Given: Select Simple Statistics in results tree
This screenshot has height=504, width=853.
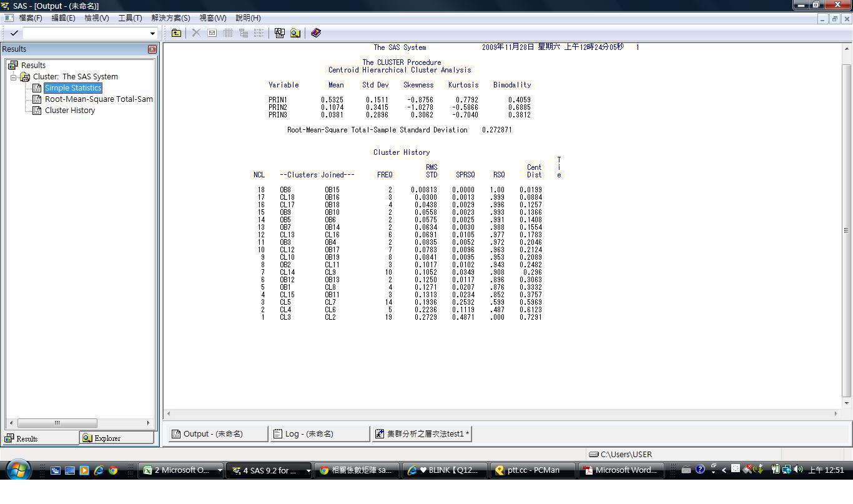Looking at the screenshot, I should [73, 88].
